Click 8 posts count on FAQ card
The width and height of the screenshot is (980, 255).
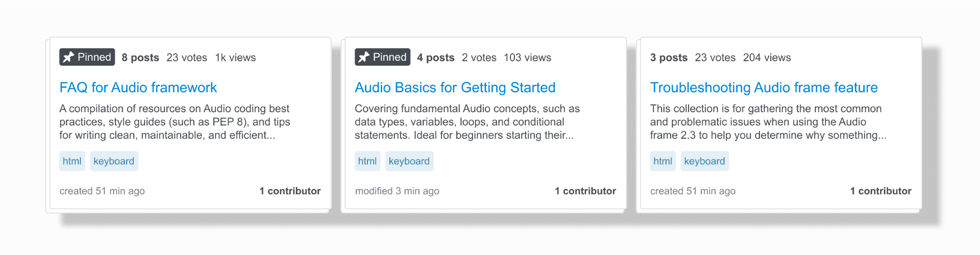(140, 58)
